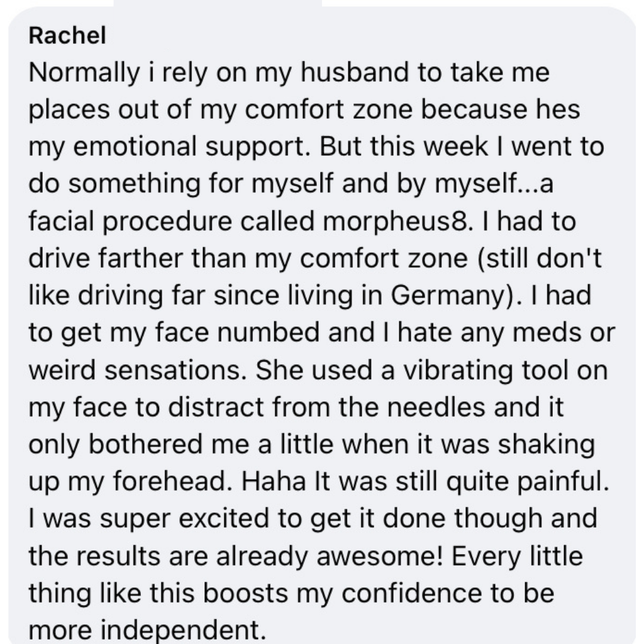Screen dimensions: 644x644
Task: Click the word "morpheus8" in the comment
Action: pyautogui.click(x=395, y=222)
